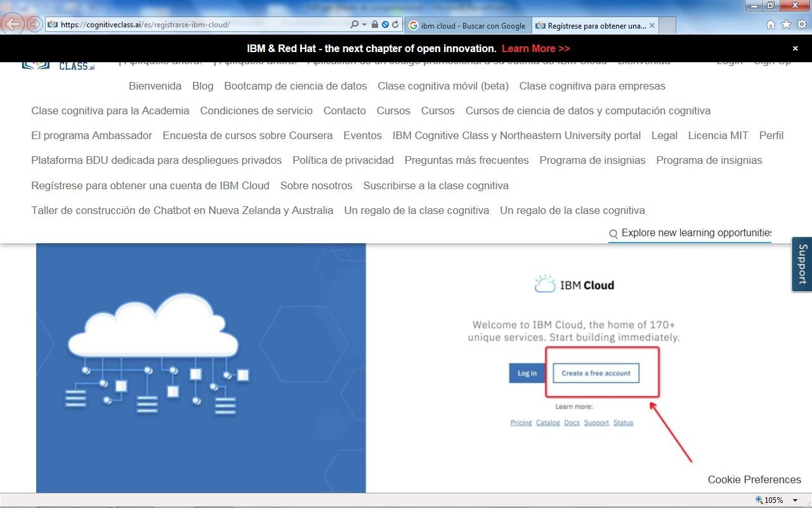Open the zoom level dropdown arrow
The image size is (812, 508).
795,500
